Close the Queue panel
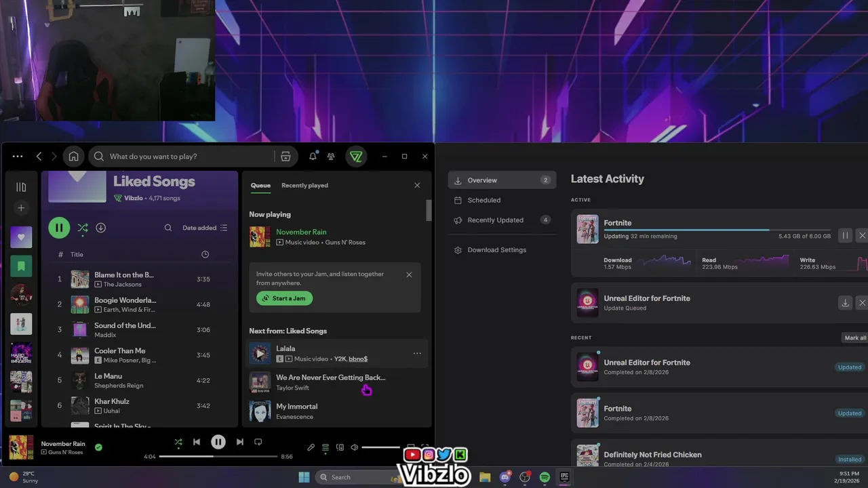Image resolution: width=868 pixels, height=488 pixels. coord(417,185)
